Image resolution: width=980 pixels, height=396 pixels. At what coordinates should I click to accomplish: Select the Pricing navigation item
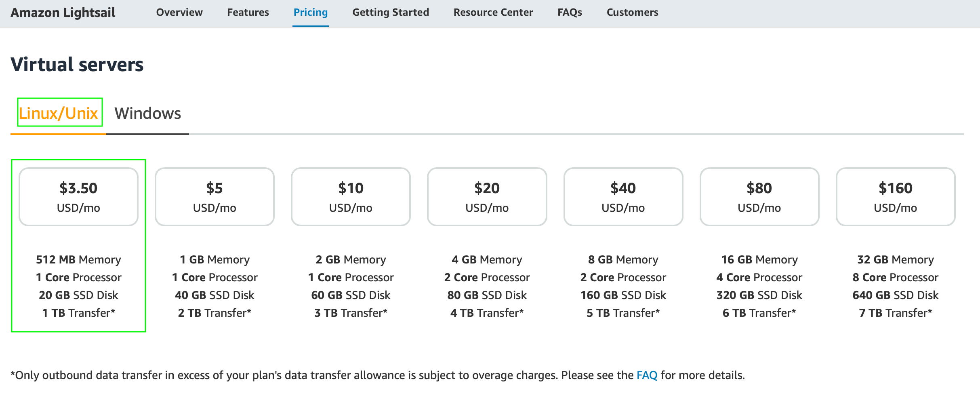[310, 13]
